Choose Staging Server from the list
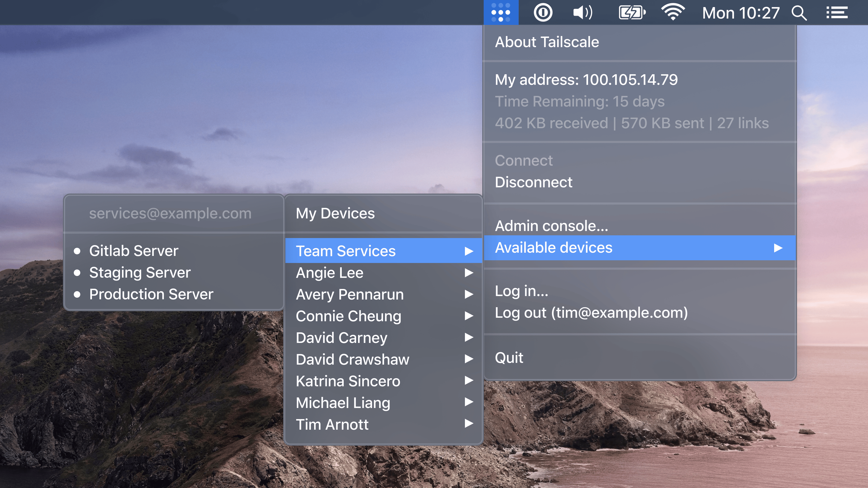This screenshot has height=488, width=868. pos(139,272)
